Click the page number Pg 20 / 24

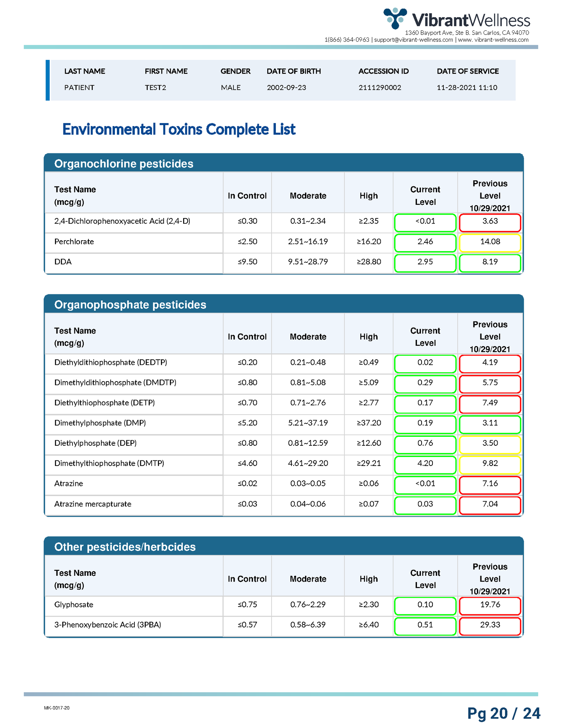pyautogui.click(x=504, y=714)
